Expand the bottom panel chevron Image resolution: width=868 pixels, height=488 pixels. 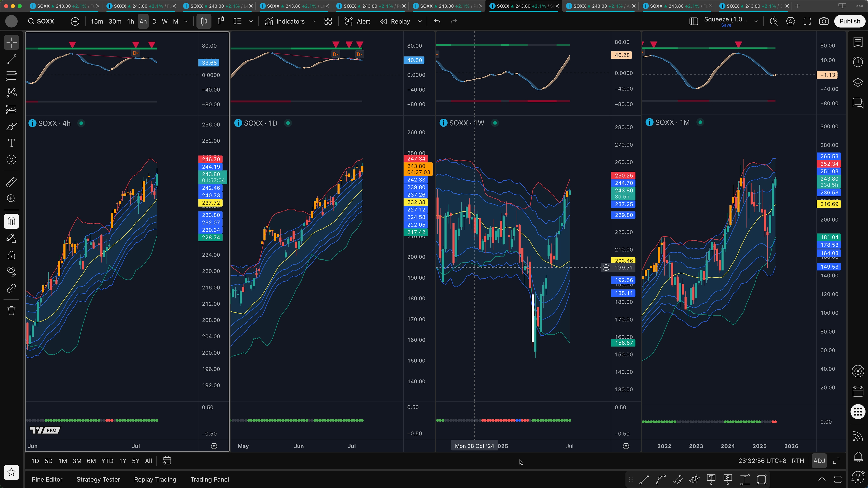[822, 479]
